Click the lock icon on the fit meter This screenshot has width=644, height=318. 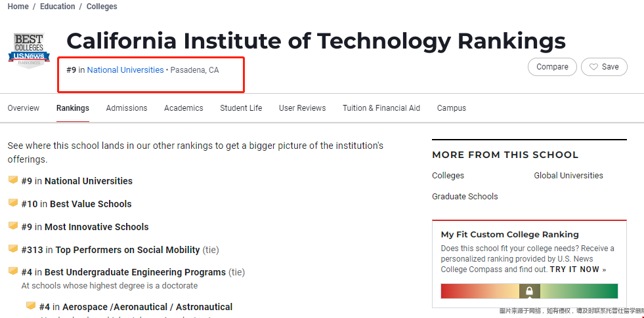(530, 291)
